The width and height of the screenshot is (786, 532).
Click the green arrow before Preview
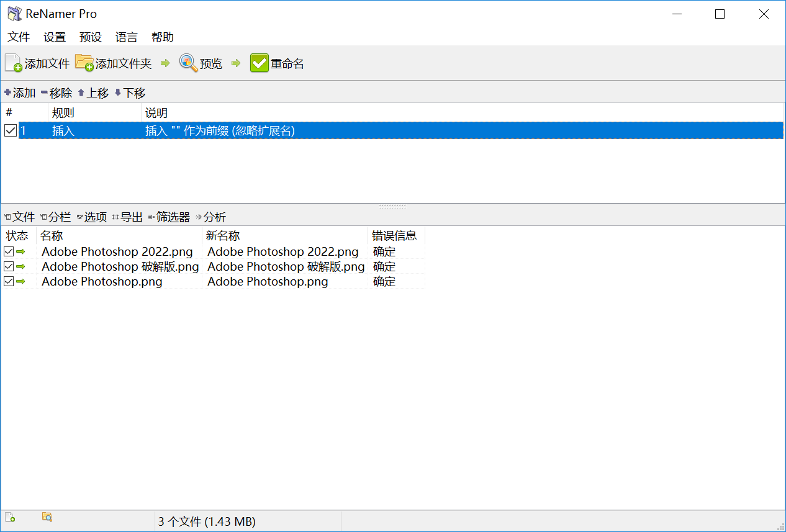pos(165,63)
